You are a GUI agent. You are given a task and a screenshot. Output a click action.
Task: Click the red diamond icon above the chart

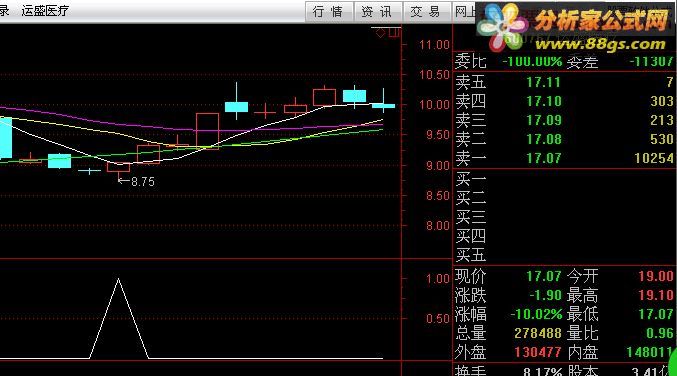coord(380,33)
